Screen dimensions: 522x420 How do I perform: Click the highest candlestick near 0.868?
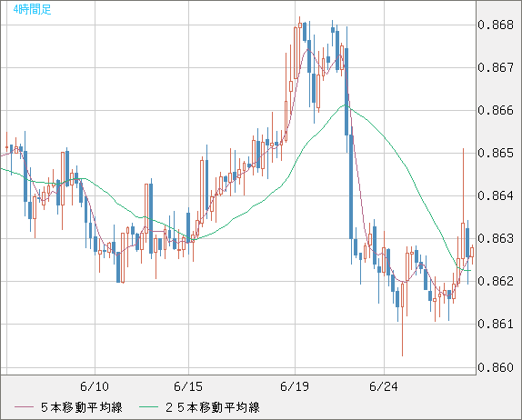coord(299,25)
